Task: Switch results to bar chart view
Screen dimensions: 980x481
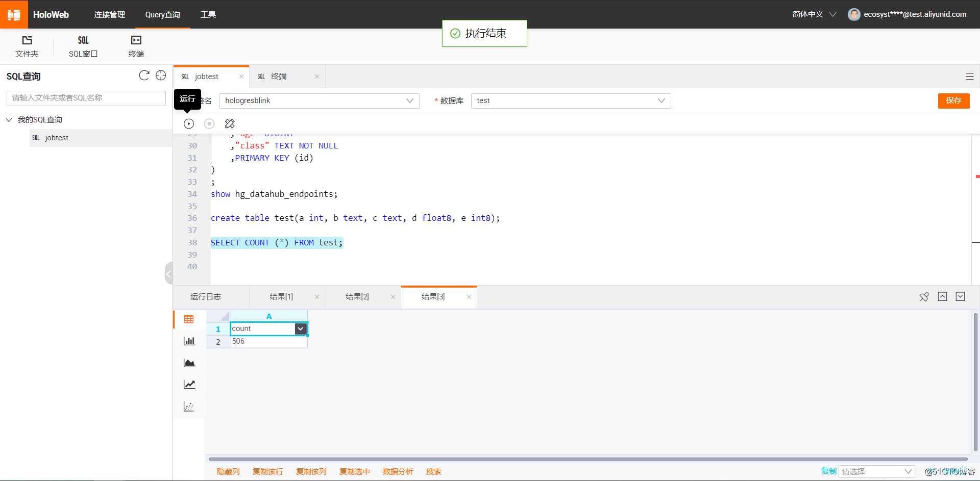Action: point(189,341)
